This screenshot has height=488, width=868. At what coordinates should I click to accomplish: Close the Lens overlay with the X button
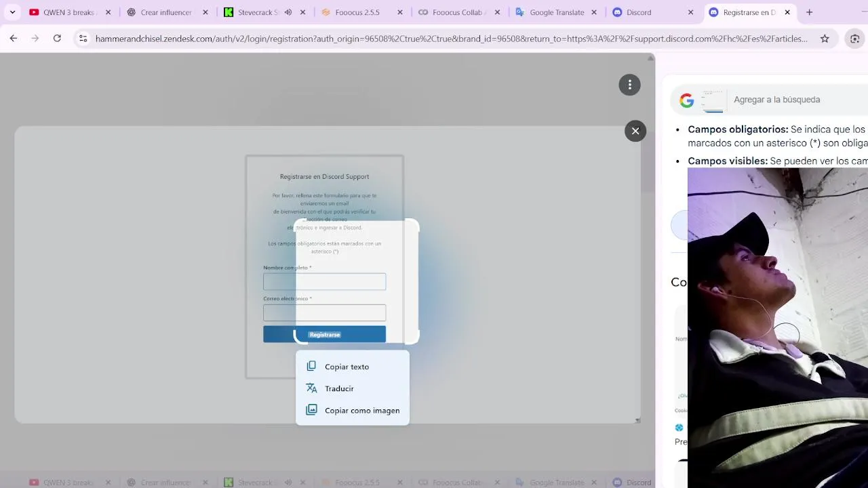(x=635, y=131)
